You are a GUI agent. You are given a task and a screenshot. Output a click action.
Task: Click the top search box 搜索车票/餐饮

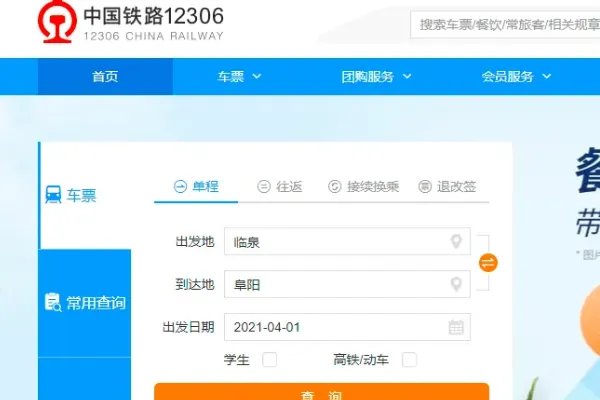pos(505,25)
